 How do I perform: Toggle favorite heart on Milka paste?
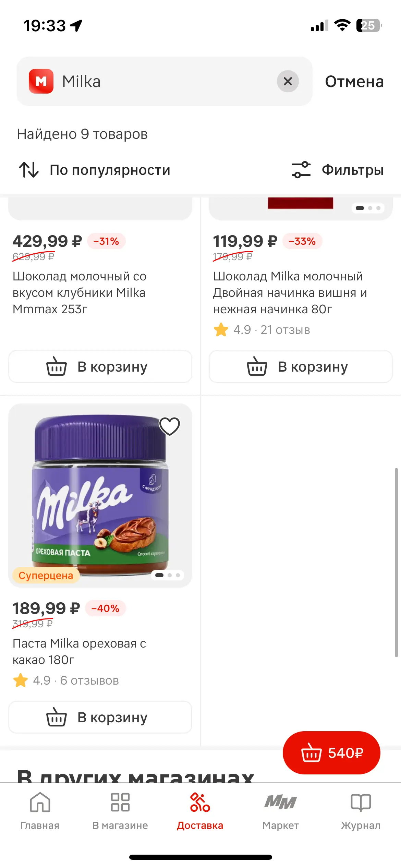170,426
